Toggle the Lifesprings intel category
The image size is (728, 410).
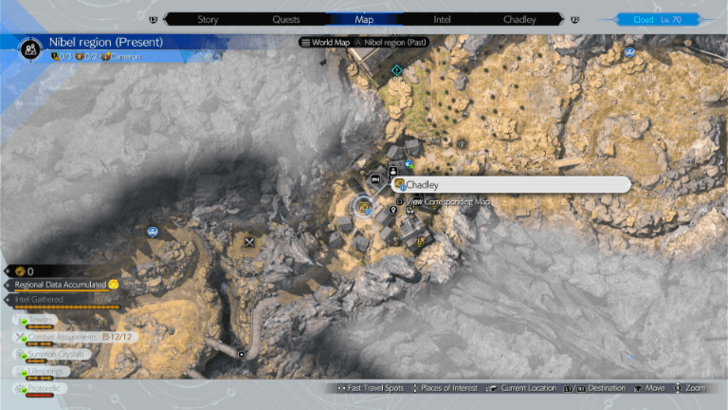point(40,370)
